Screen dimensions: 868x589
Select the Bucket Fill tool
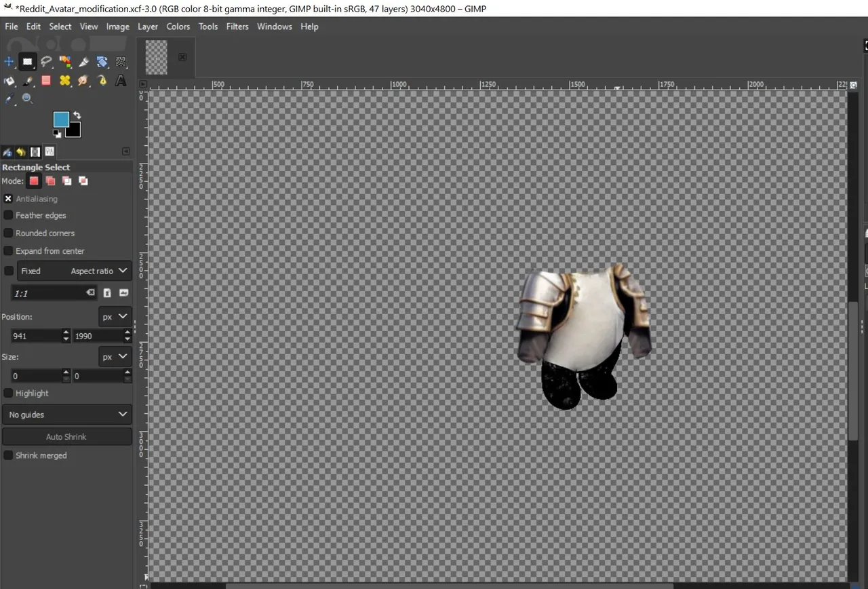pos(9,81)
